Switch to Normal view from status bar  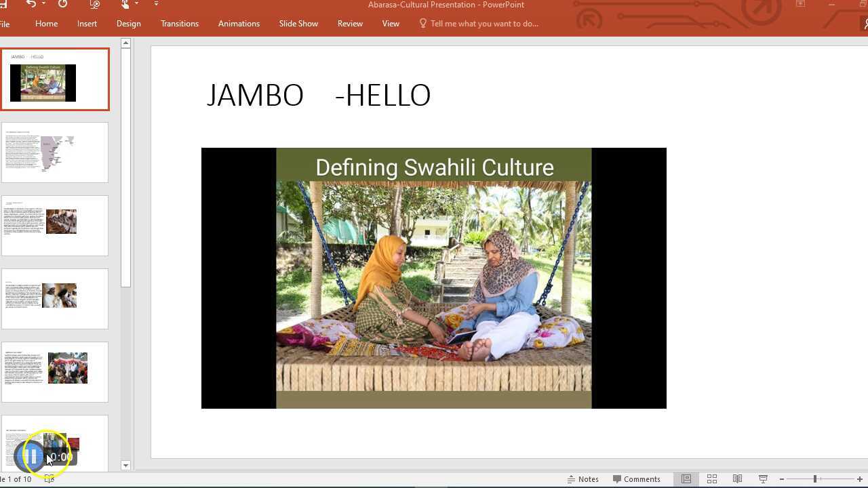click(686, 479)
